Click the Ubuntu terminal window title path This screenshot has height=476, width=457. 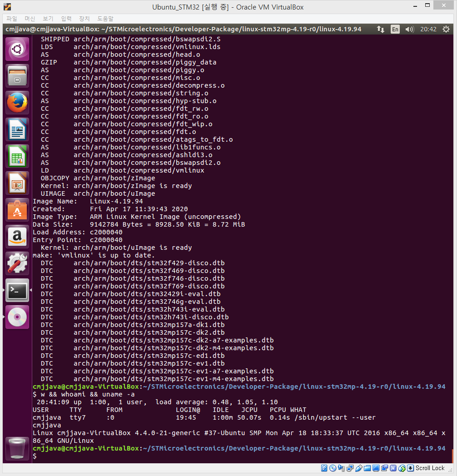coord(184,29)
